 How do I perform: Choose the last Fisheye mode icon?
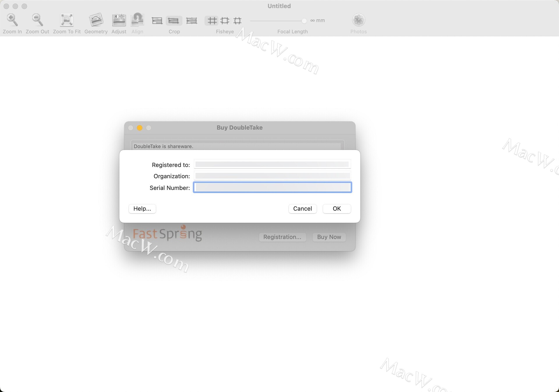pos(238,21)
